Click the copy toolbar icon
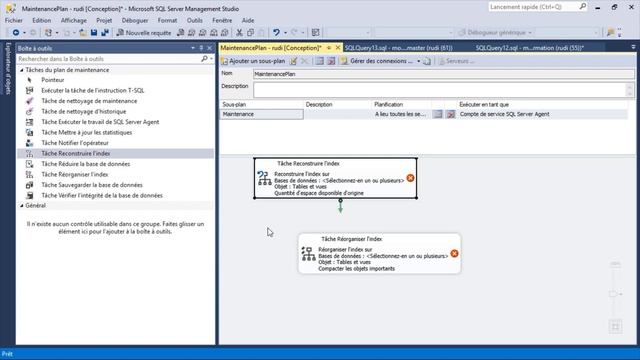Image resolution: width=640 pixels, height=360 pixels. point(250,33)
